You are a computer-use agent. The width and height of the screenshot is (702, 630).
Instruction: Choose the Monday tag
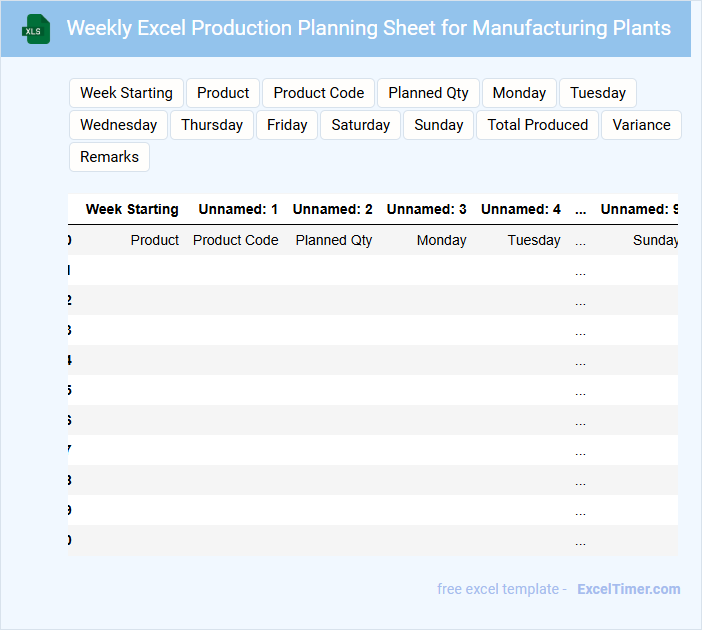pos(519,93)
